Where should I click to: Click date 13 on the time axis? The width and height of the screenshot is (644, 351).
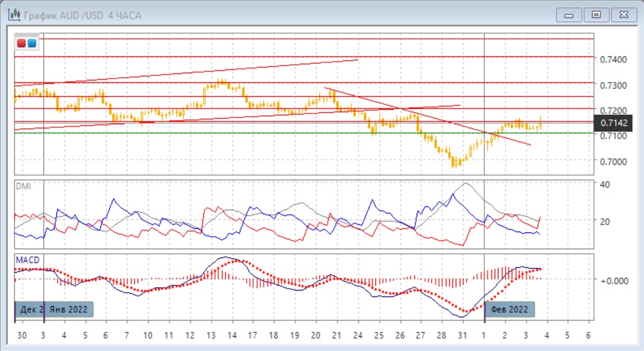point(210,335)
